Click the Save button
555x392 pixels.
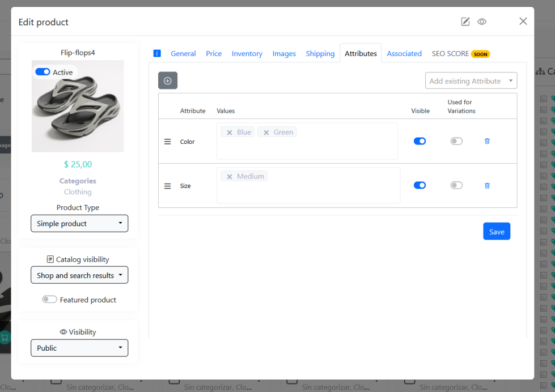tap(497, 232)
